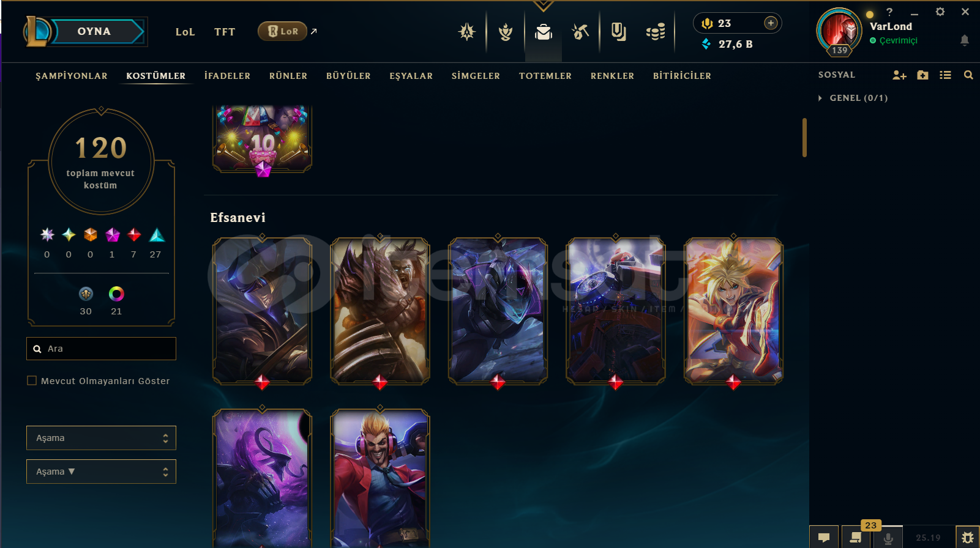Open the notifications bell icon
The width and height of the screenshot is (980, 548).
(x=964, y=40)
